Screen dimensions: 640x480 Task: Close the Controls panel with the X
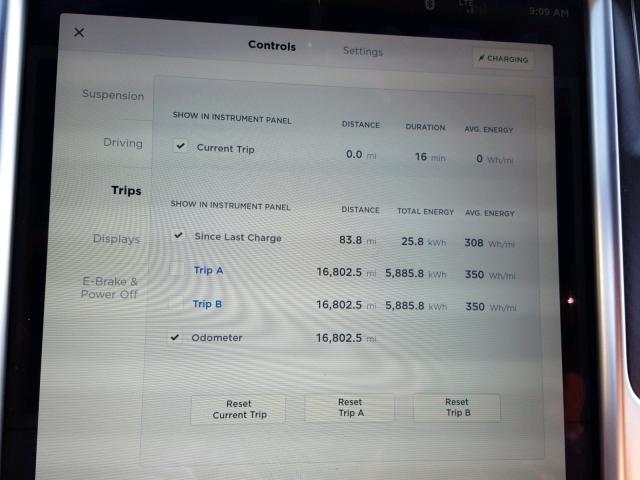tap(79, 32)
